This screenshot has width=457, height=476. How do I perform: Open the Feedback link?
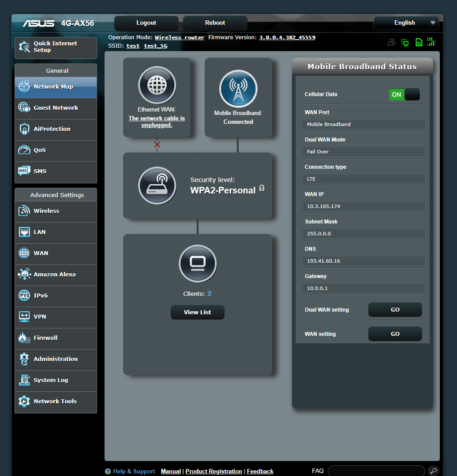tap(260, 471)
